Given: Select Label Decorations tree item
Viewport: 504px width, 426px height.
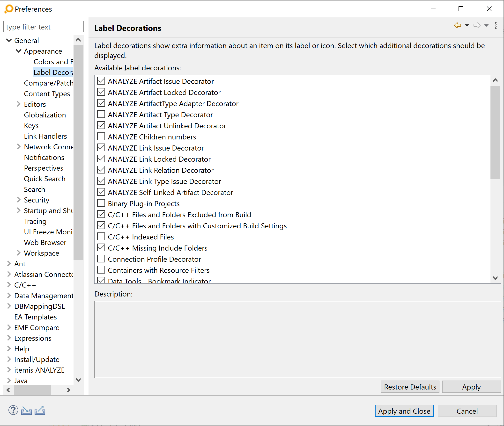Looking at the screenshot, I should coord(53,72).
